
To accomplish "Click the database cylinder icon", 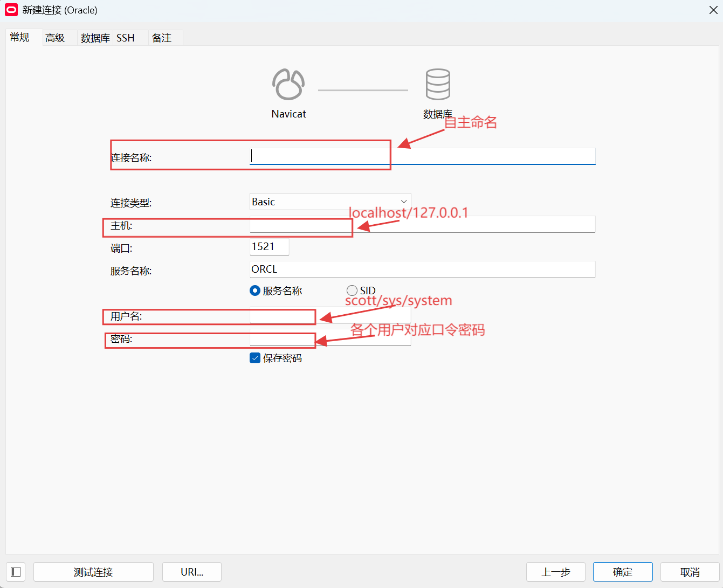I will coord(438,84).
